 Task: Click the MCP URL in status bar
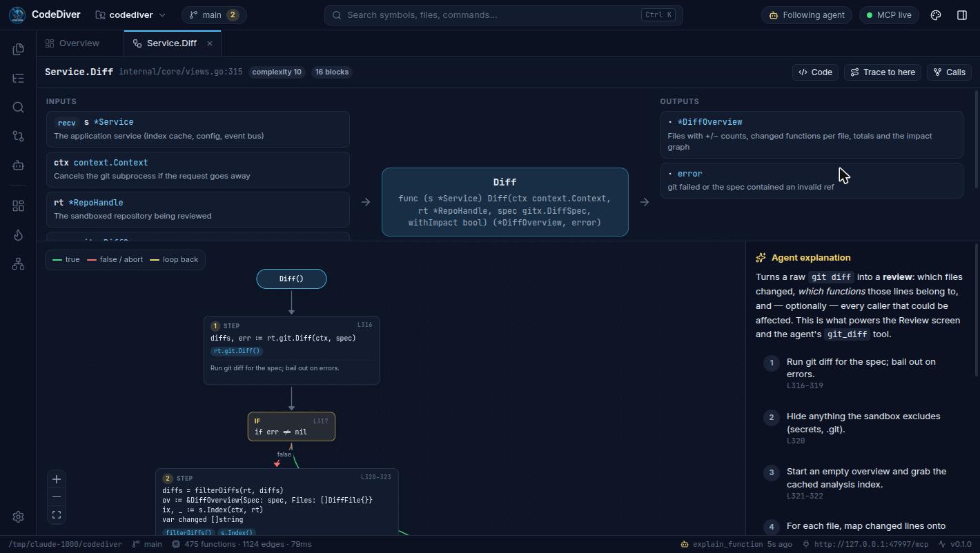pos(865,545)
